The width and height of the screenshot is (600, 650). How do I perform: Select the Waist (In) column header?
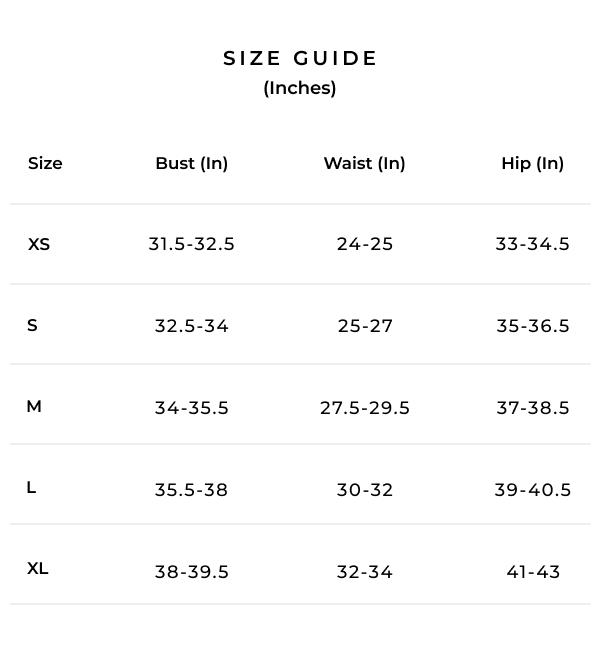(x=364, y=163)
